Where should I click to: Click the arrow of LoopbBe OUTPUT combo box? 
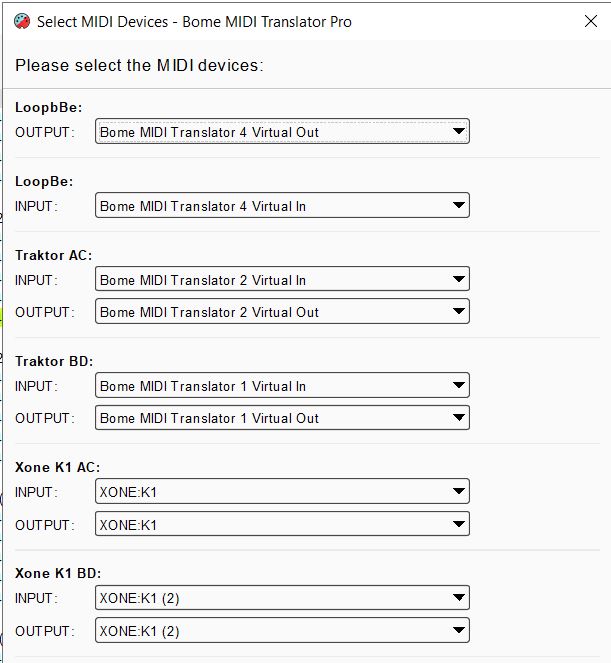(458, 132)
